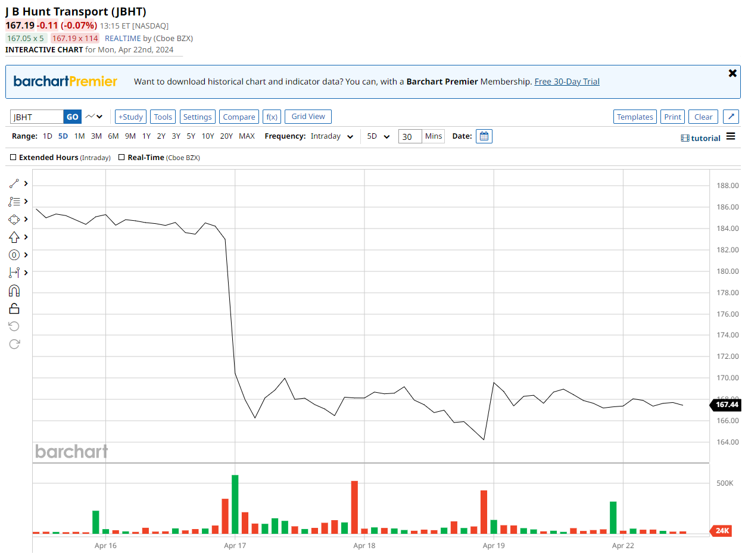This screenshot has width=745, height=560.
Task: Select the 5D range
Action: coord(63,136)
